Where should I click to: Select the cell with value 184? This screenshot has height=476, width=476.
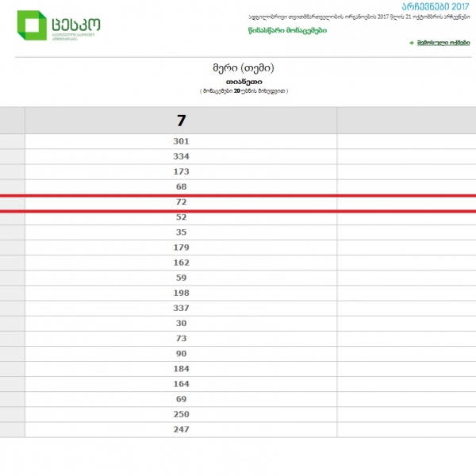(181, 369)
